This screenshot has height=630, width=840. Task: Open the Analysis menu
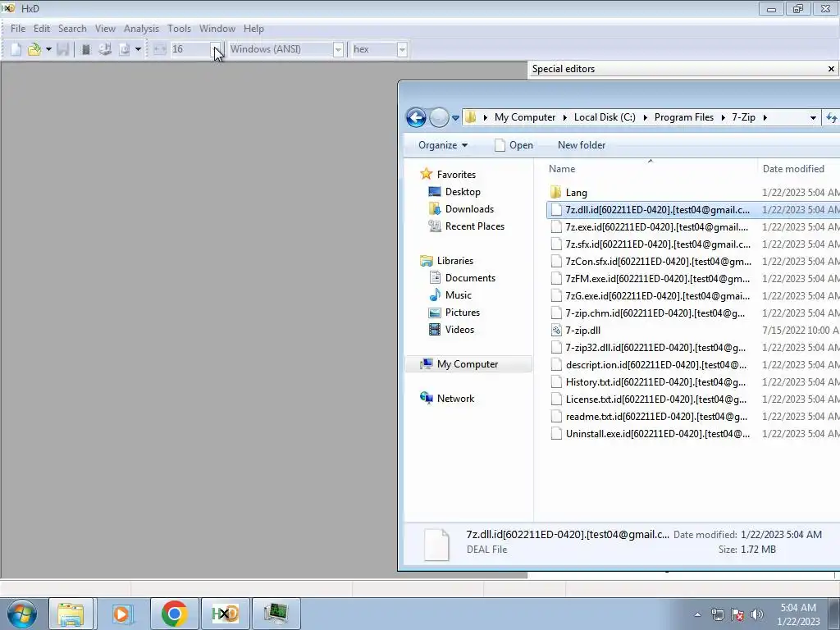[141, 29]
